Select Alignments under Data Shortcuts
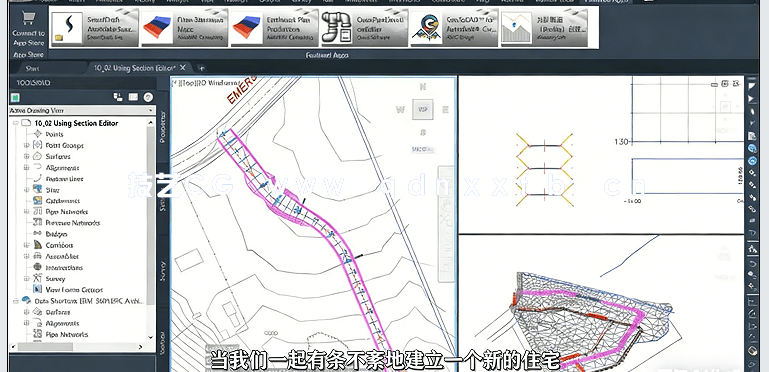Image resolution: width=769 pixels, height=372 pixels. coord(62,323)
